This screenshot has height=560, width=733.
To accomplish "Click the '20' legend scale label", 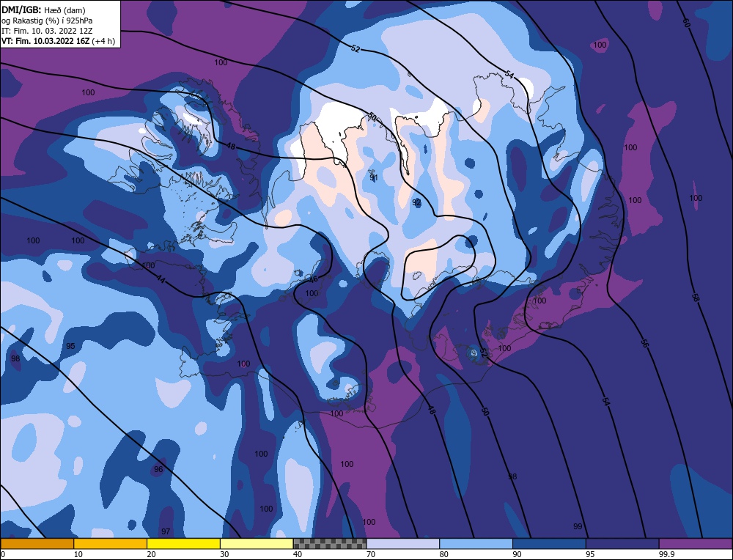I will point(151,554).
